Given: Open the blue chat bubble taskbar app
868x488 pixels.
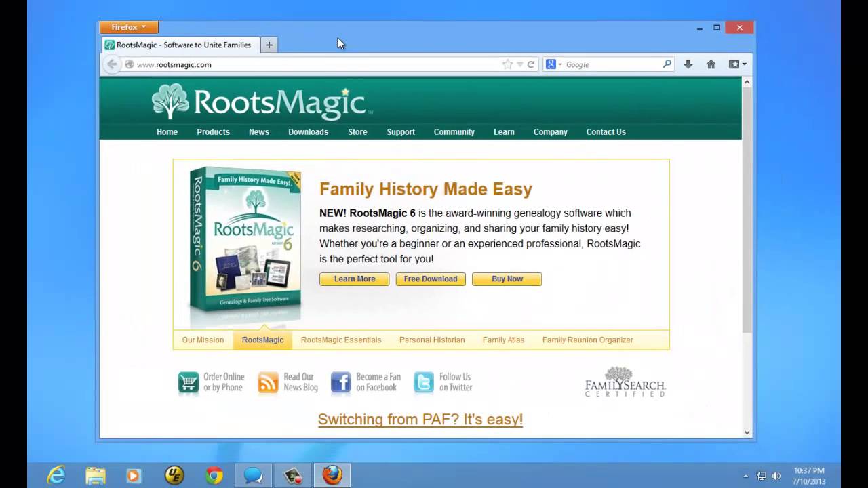Looking at the screenshot, I should click(x=253, y=476).
